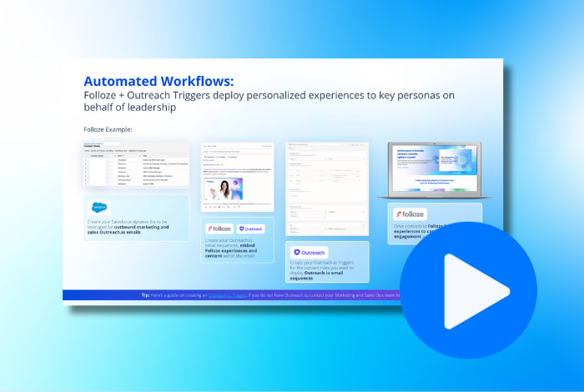Click the Outreach logo beside the Folloze badge

coord(252,228)
